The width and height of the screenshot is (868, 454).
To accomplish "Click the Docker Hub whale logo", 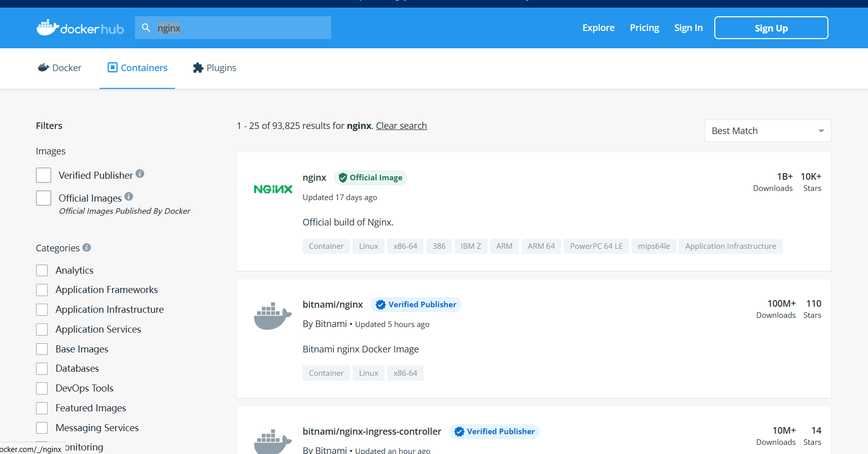I will (80, 28).
